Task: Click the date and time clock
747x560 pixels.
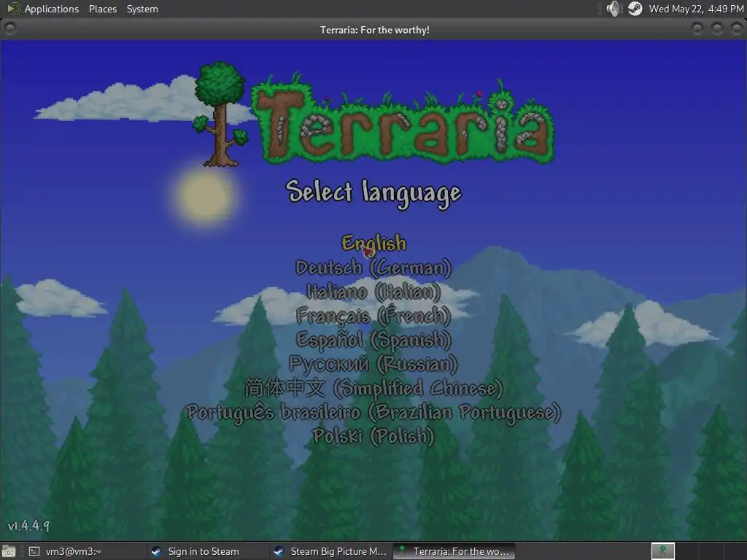Action: [x=696, y=9]
